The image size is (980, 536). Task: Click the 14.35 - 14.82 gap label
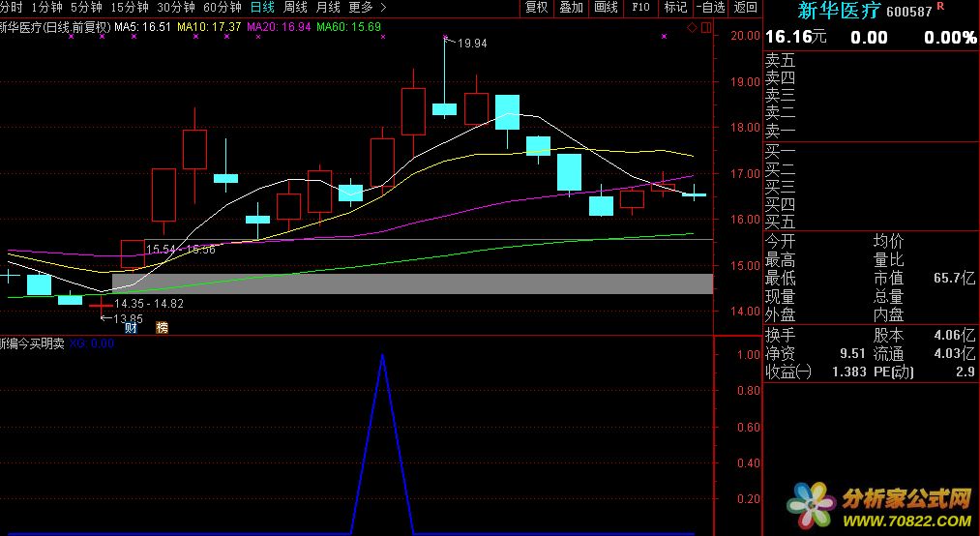click(149, 304)
